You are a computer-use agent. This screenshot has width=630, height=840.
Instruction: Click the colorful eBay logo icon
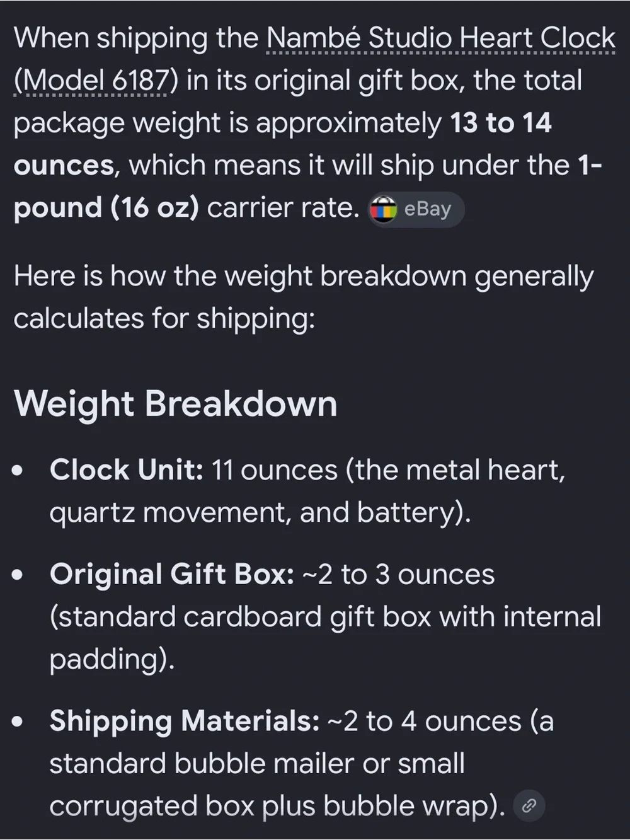coord(383,209)
